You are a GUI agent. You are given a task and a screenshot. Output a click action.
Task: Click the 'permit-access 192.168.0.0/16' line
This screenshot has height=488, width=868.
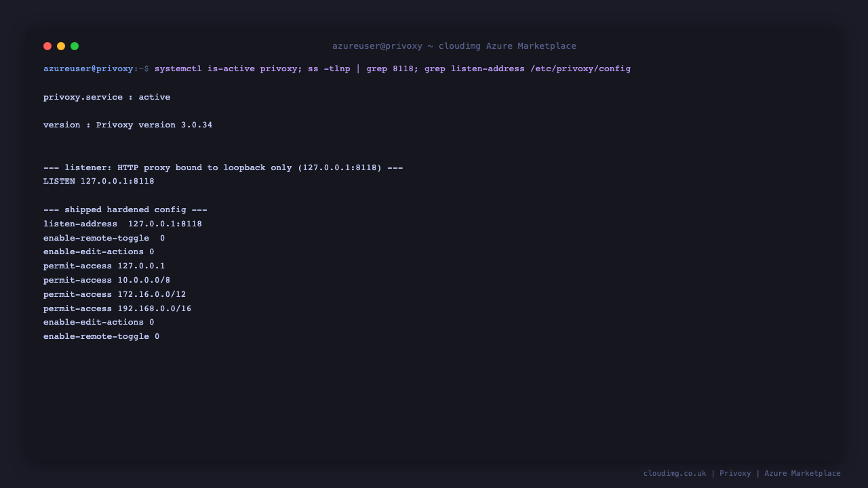[117, 308]
